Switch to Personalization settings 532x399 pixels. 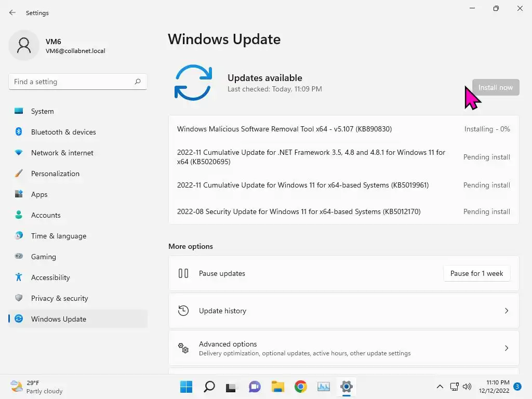tap(78, 174)
